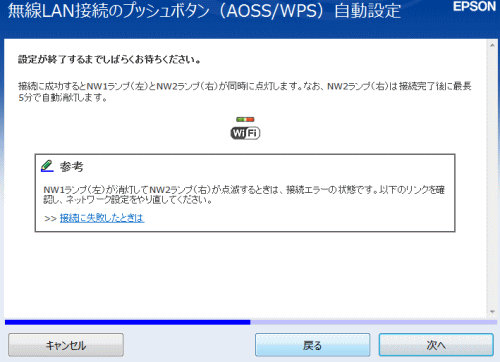Image resolution: width=500 pixels, height=362 pixels.
Task: Click the pencil icon next to 参考
Action: click(47, 166)
